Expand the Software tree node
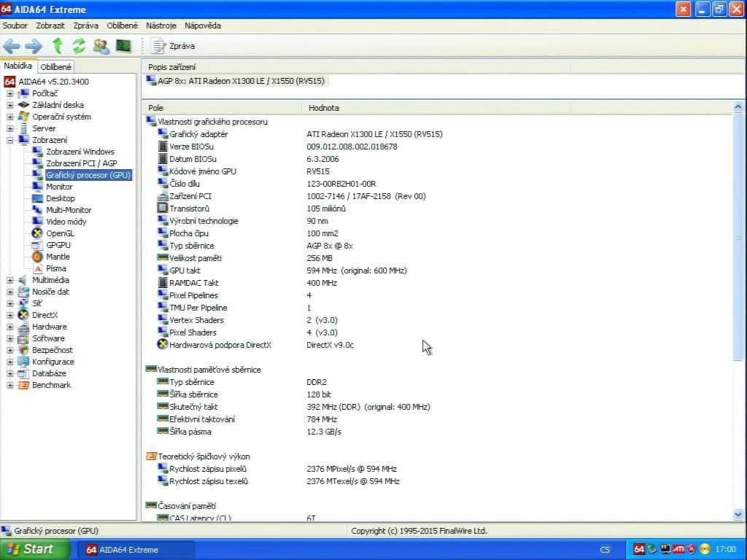747x560 pixels. pos(10,338)
